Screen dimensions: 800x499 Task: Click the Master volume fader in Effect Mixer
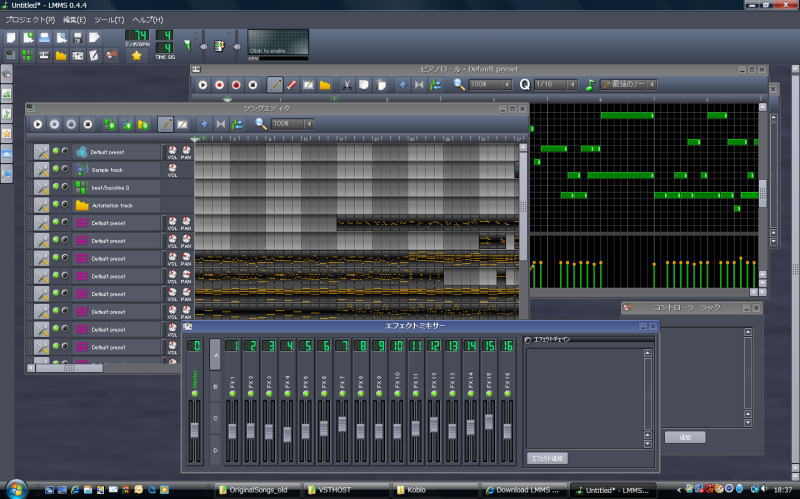(194, 430)
